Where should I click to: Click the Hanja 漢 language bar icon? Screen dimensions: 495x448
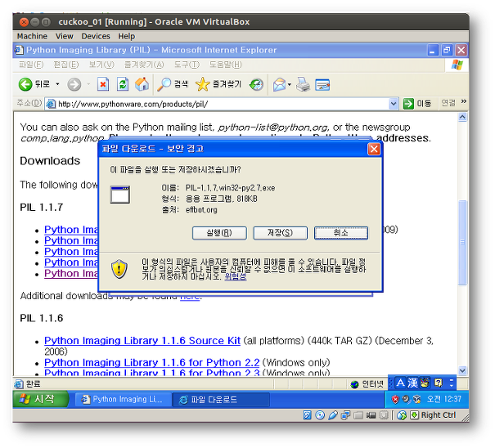click(x=412, y=383)
